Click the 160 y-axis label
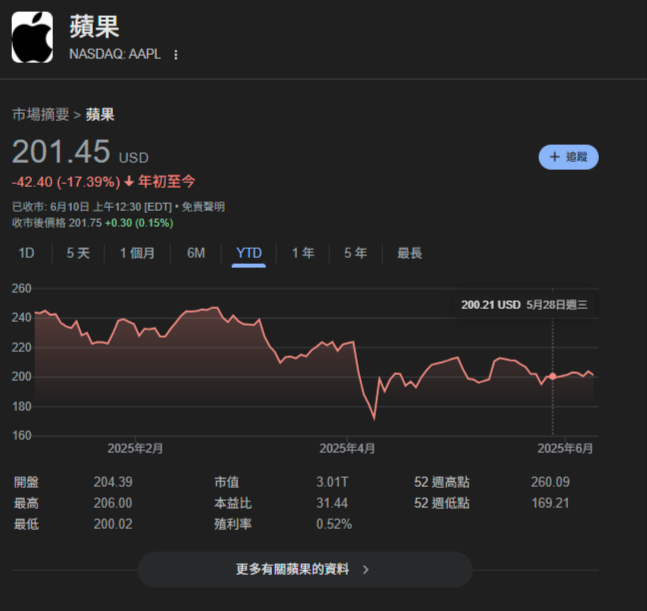Image resolution: width=647 pixels, height=611 pixels. 21,436
